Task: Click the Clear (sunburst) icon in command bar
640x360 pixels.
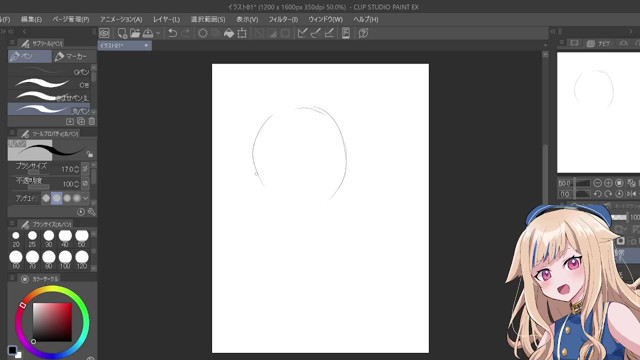Action: pos(202,33)
